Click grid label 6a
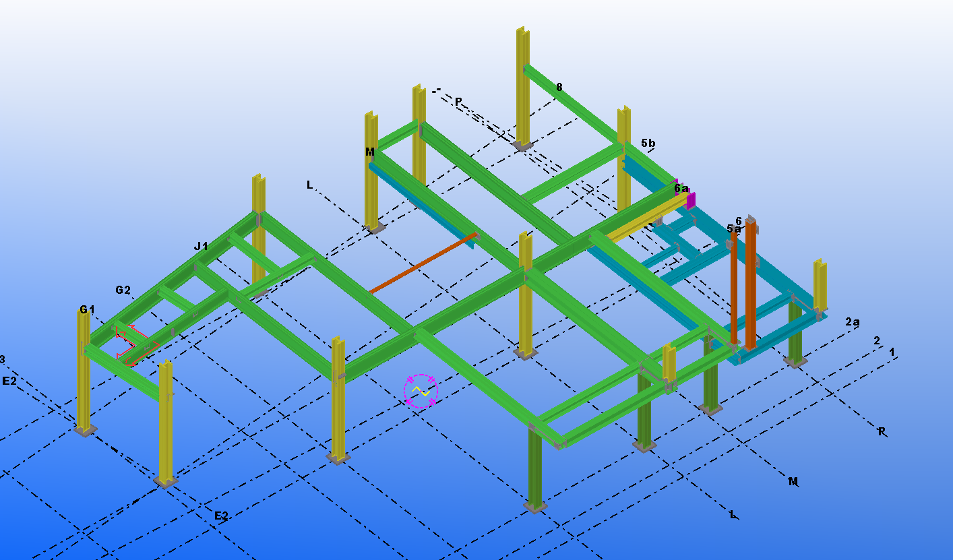Viewport: 953px width, 560px height. (x=681, y=189)
